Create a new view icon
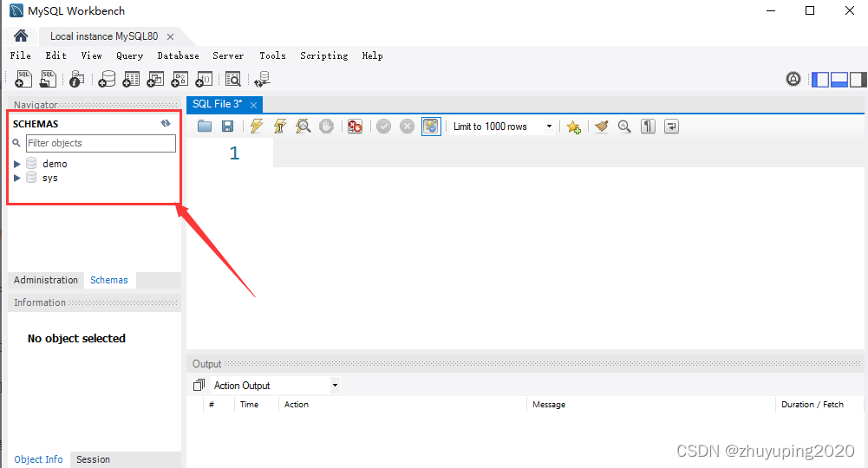The height and width of the screenshot is (468, 868). point(155,79)
